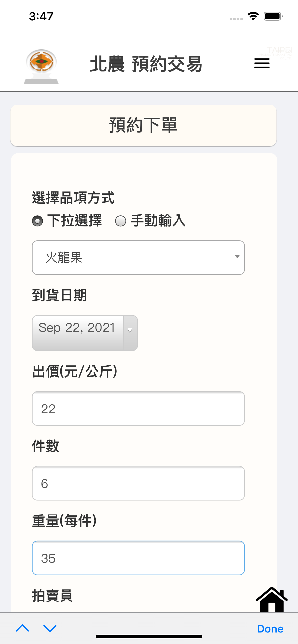298x644 pixels.
Task: Open the Sep 22, 2021 date picker
Action: (x=85, y=333)
